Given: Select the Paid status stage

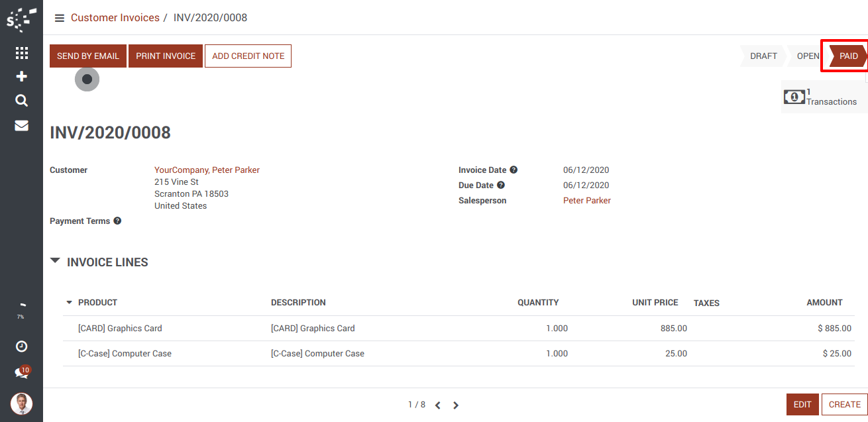Looking at the screenshot, I should pos(847,56).
